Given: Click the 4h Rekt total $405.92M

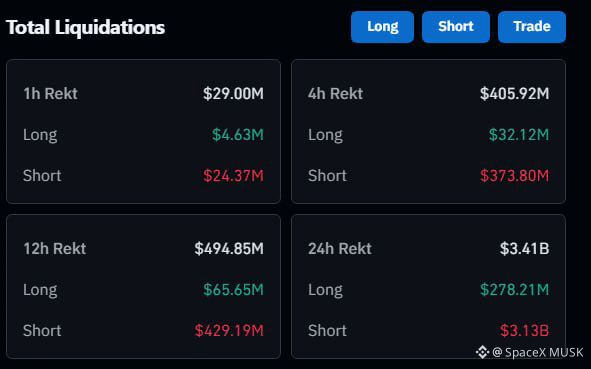Looking at the screenshot, I should coord(514,93).
